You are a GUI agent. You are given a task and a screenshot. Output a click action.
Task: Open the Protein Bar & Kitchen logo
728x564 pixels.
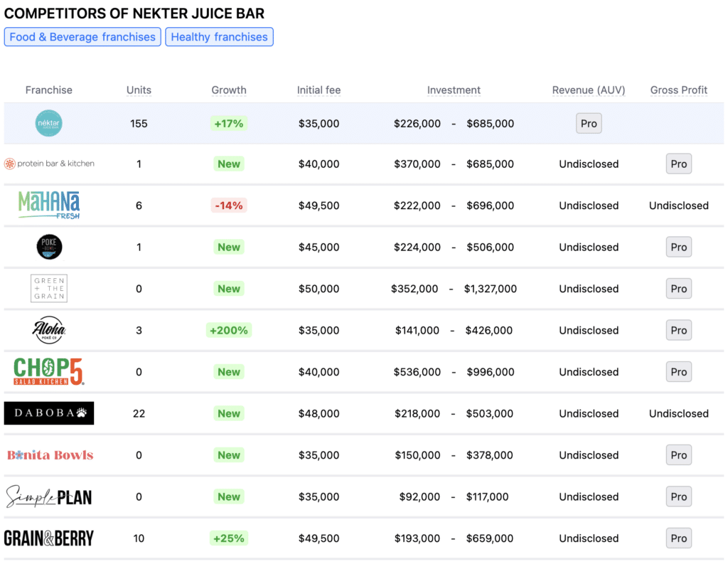click(49, 164)
